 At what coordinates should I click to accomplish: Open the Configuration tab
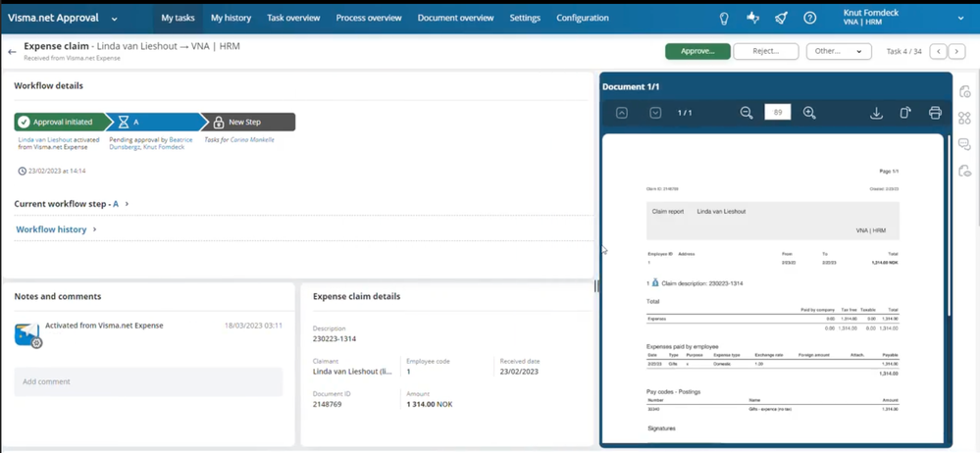[583, 18]
